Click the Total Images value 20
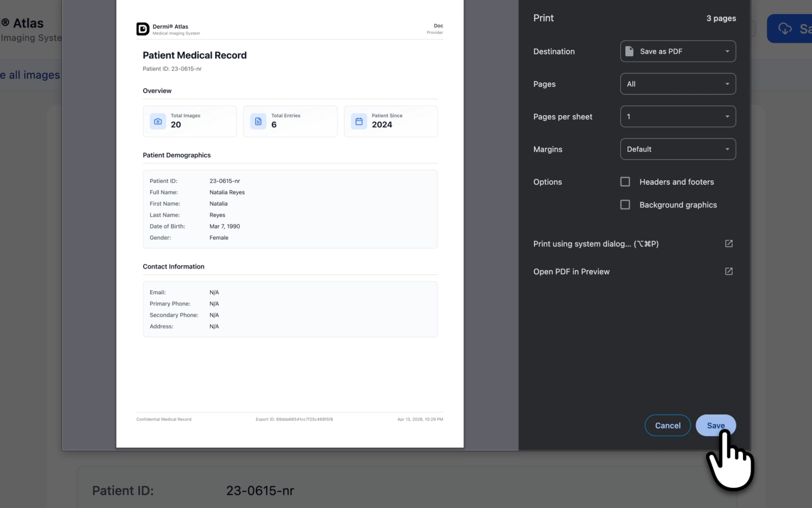The height and width of the screenshot is (508, 812). pyautogui.click(x=176, y=125)
